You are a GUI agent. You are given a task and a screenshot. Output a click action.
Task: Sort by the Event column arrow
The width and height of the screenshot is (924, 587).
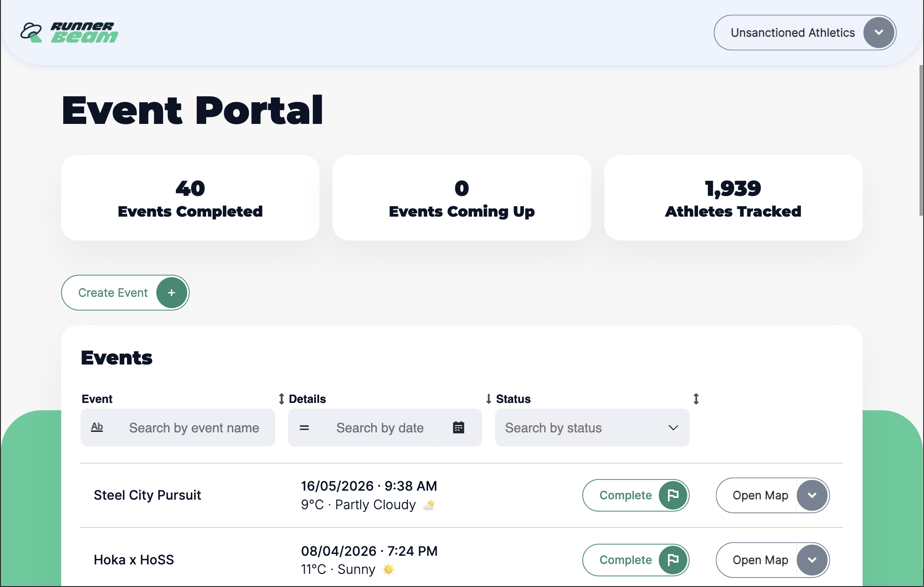click(x=281, y=399)
